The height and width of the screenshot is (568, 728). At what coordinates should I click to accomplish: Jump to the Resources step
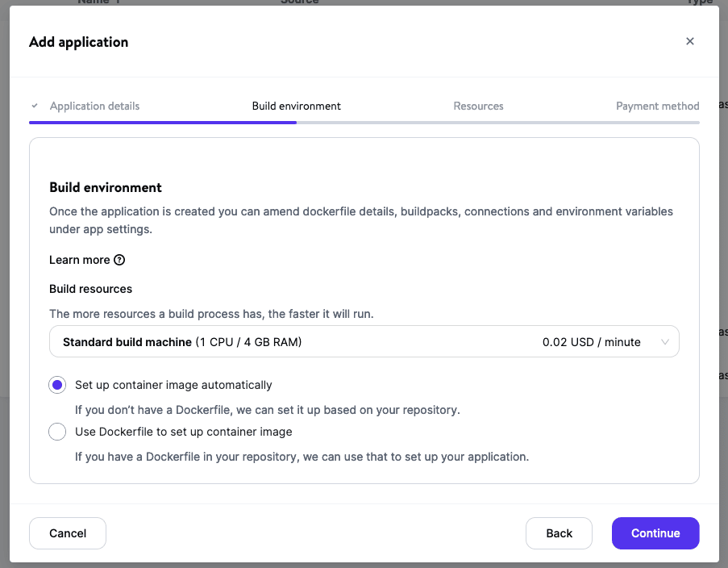478,106
